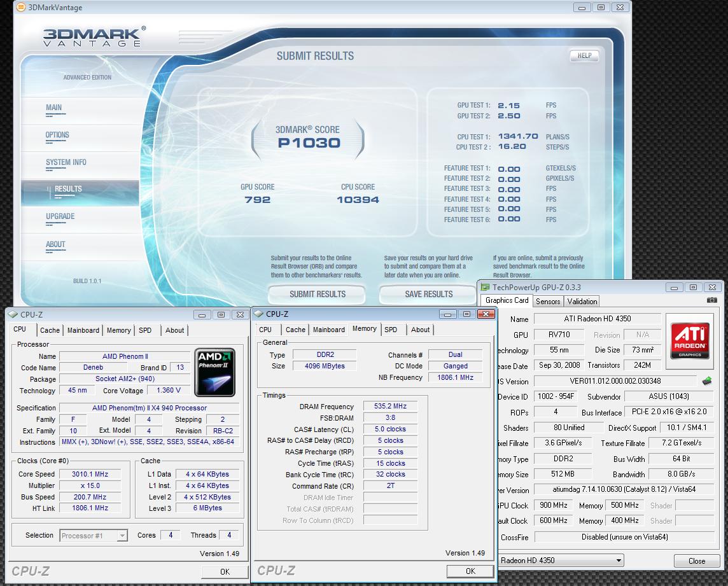The width and height of the screenshot is (728, 586).
Task: Click the Bus Interface field in GPU-Z
Action: click(669, 412)
